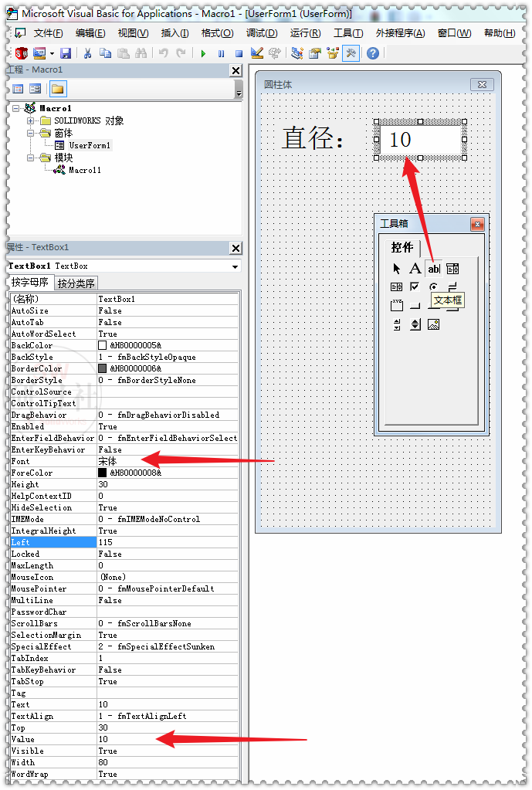The image size is (532, 790).
Task: Toggle the Toolbox hammer-wrench toolbar button
Action: tap(351, 53)
